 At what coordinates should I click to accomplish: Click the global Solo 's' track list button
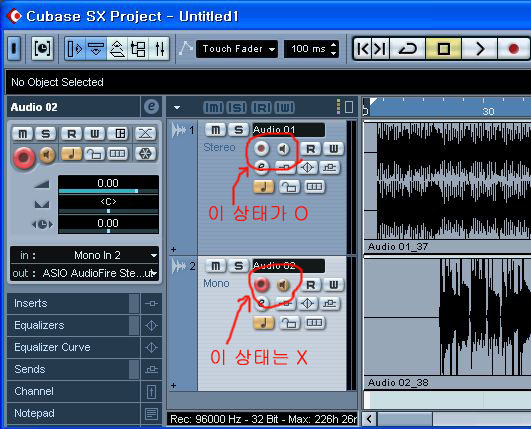coord(237,108)
